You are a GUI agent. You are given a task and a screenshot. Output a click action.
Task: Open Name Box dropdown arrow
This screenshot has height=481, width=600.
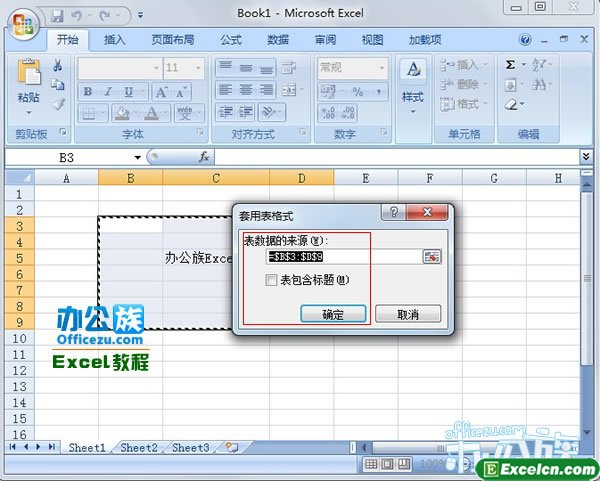138,158
